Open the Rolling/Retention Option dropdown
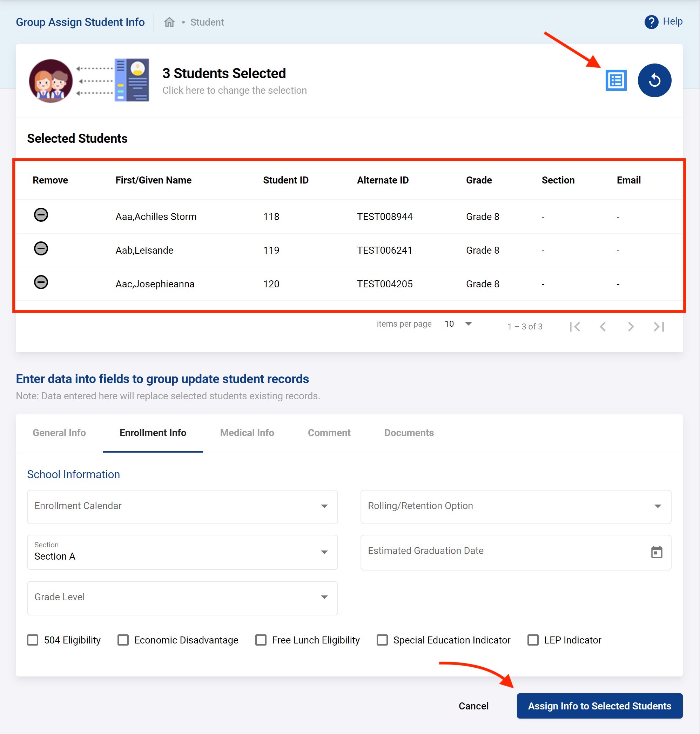The height and width of the screenshot is (734, 700). pyautogui.click(x=515, y=507)
